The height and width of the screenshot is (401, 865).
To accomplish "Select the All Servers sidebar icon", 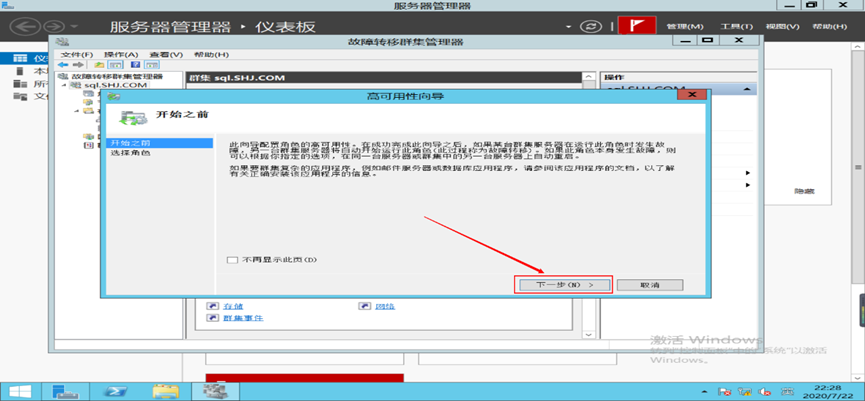I will pyautogui.click(x=20, y=84).
